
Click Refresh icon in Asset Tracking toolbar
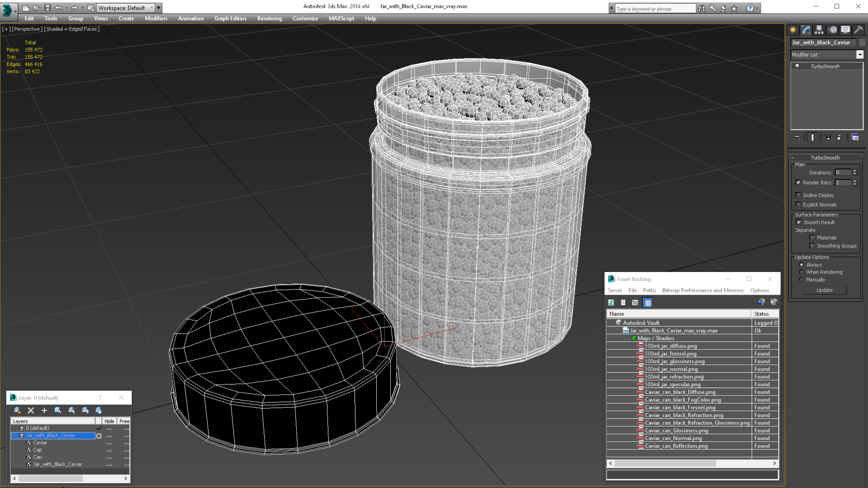(x=611, y=302)
